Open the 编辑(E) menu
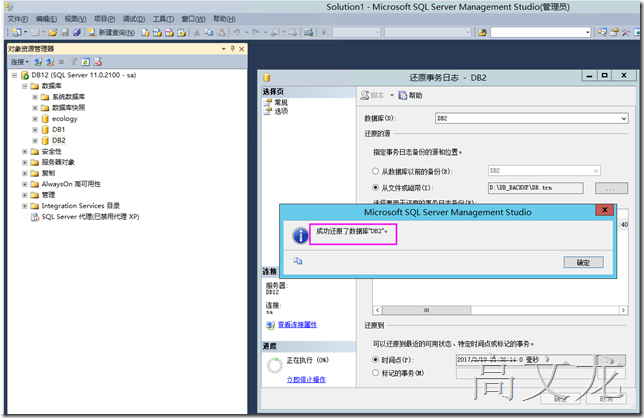This screenshot has width=644, height=418. coord(46,19)
